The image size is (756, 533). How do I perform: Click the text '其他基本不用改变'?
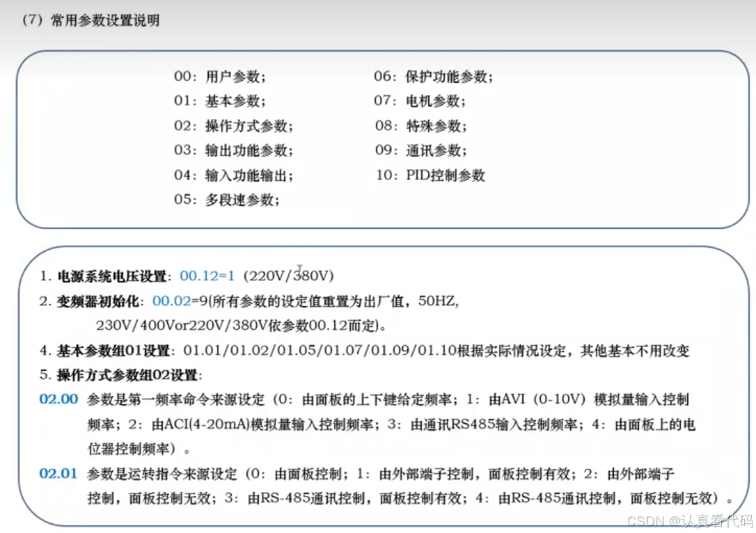635,351
